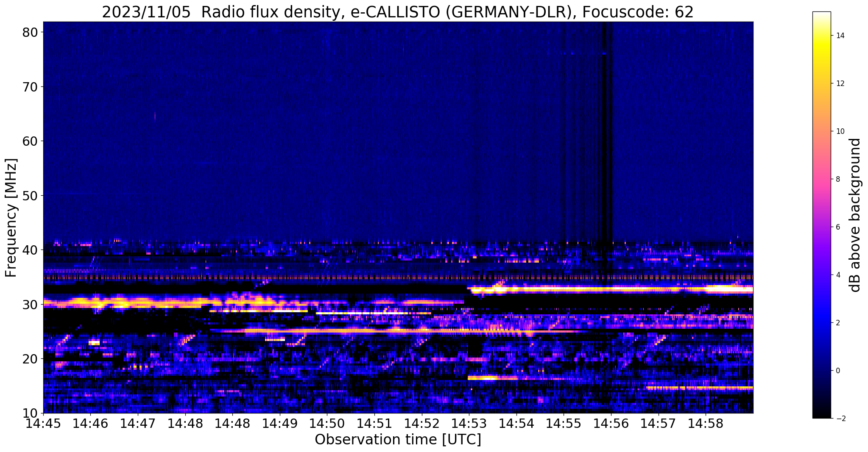
Task: Click the 50 MHz frequency tick label
Action: [x=30, y=195]
